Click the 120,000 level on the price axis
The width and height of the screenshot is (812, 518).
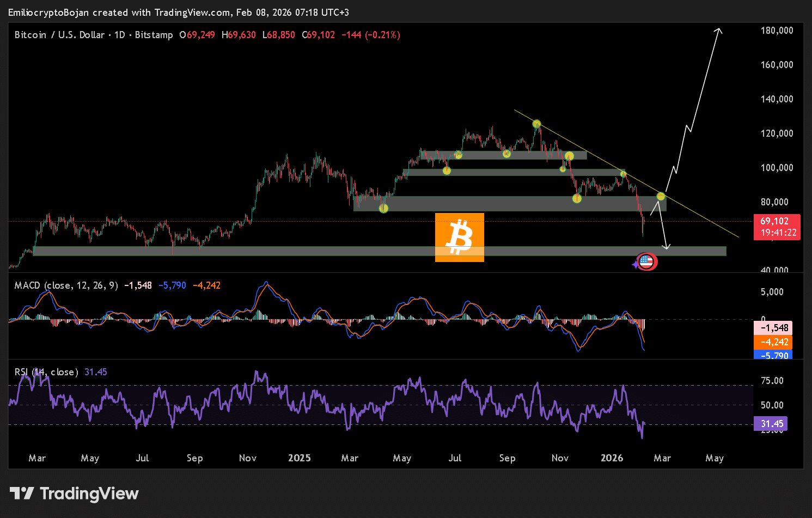pyautogui.click(x=777, y=133)
